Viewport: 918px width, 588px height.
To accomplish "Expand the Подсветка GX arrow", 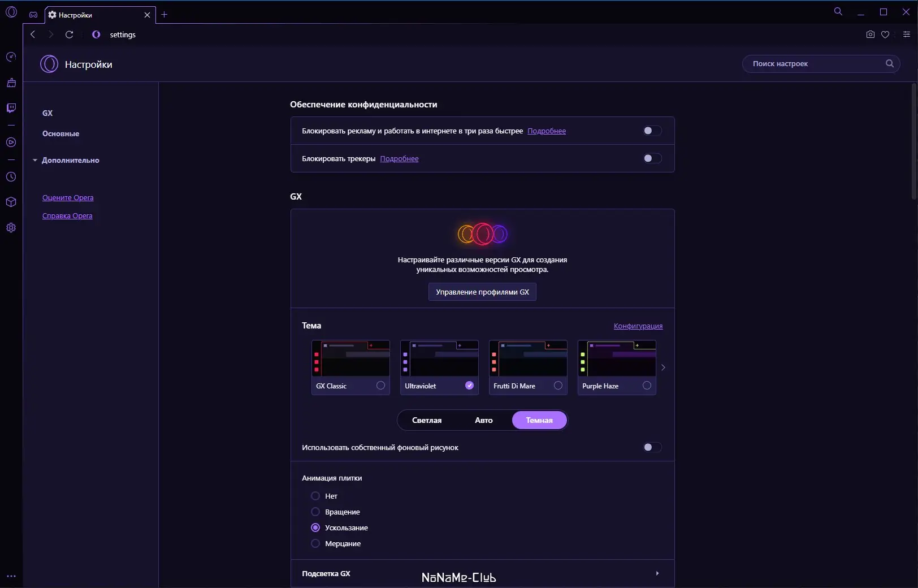I will pyautogui.click(x=657, y=573).
